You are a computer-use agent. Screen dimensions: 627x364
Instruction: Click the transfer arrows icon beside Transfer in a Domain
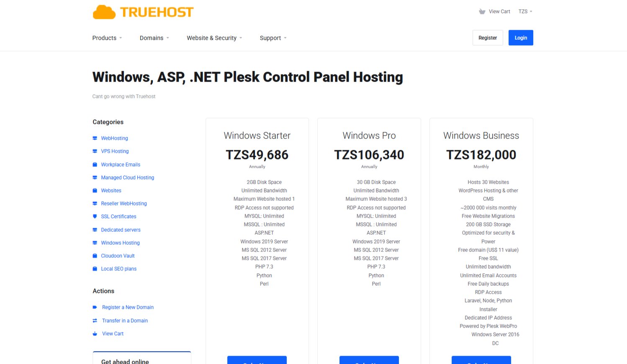coord(95,320)
